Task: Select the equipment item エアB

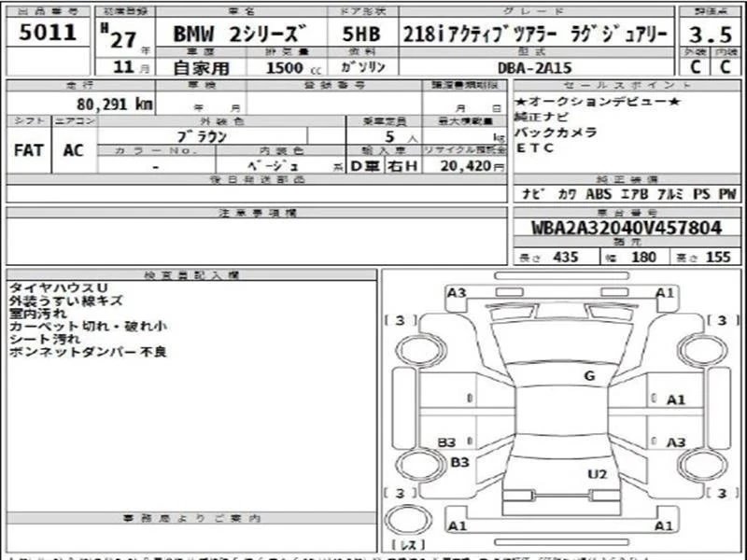Action: (x=634, y=194)
